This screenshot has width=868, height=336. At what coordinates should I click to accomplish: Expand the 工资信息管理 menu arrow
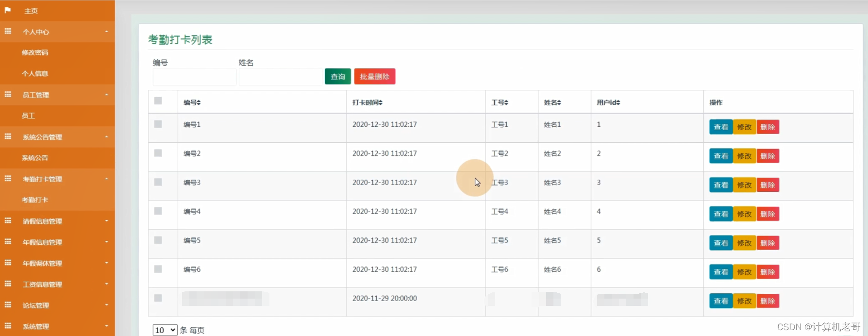106,284
